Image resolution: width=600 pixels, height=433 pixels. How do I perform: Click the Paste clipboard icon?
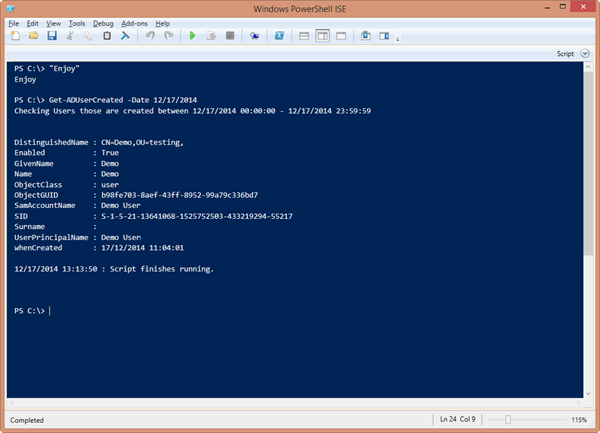107,36
